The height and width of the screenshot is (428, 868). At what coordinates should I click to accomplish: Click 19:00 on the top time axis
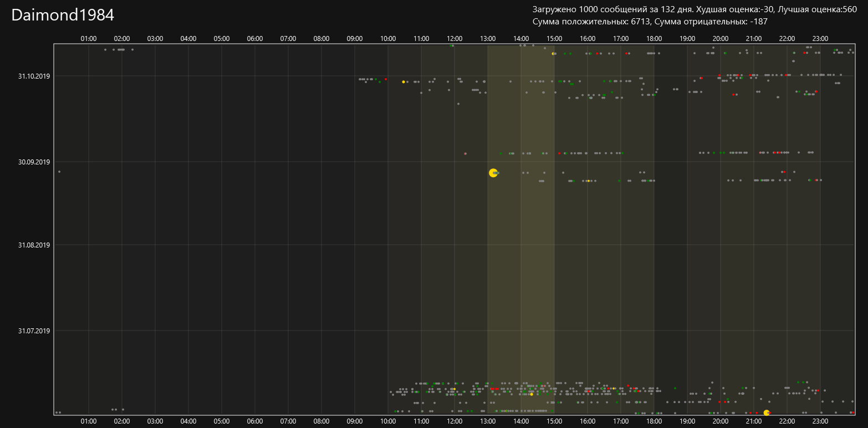687,39
